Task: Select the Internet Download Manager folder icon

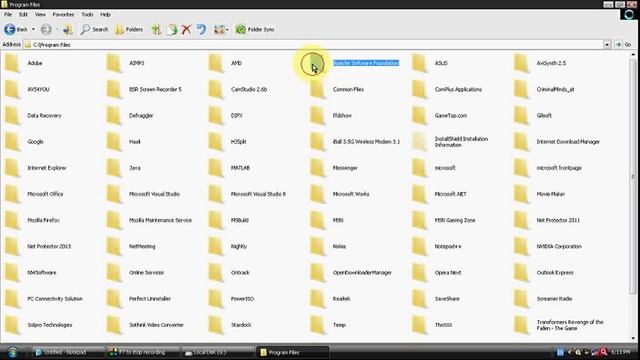Action: [x=522, y=142]
